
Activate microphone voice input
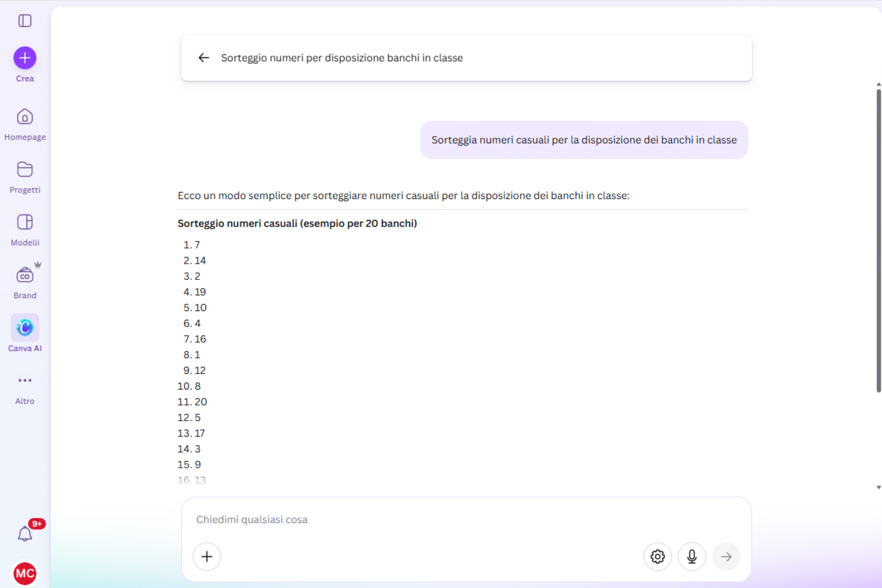coord(692,556)
